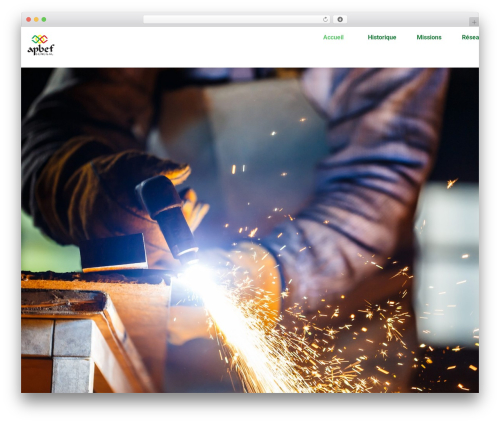500x423 pixels.
Task: Open the partially visible Réseau link
Action: click(470, 37)
